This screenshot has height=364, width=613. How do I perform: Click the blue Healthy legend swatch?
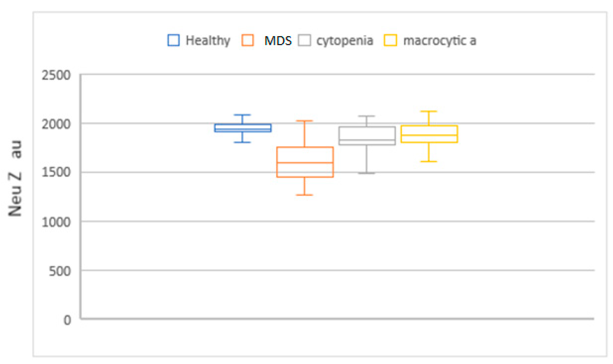pyautogui.click(x=173, y=40)
